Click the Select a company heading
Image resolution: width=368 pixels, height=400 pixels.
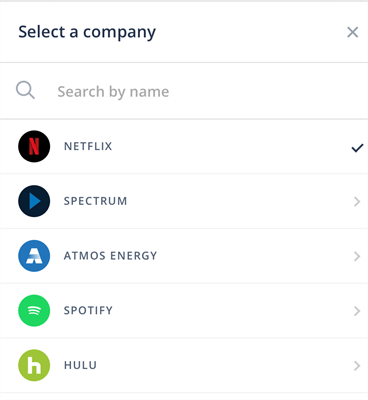click(87, 32)
